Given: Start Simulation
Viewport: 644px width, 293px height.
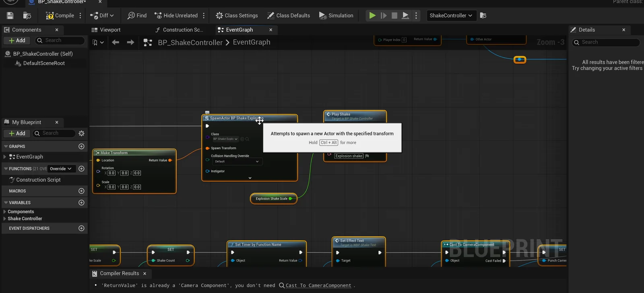Looking at the screenshot, I should pyautogui.click(x=336, y=15).
